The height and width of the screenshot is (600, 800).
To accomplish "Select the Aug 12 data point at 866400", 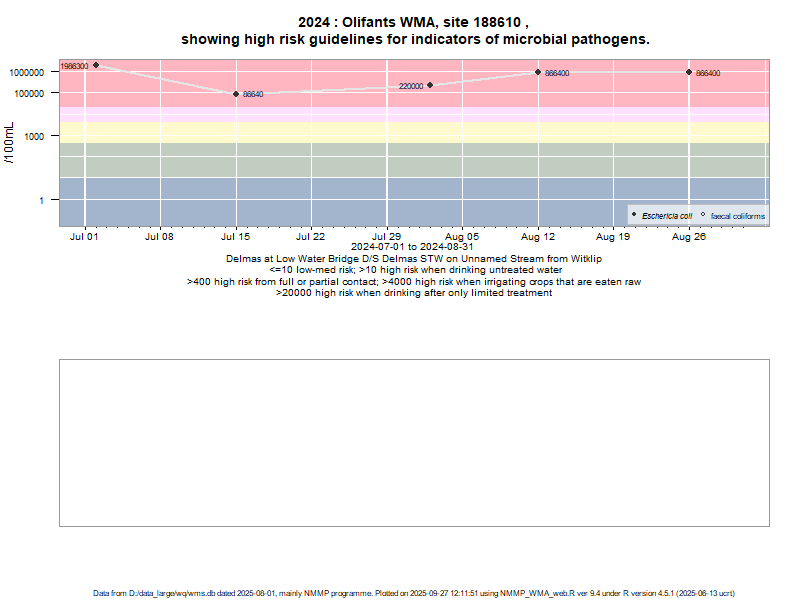I will (x=538, y=72).
